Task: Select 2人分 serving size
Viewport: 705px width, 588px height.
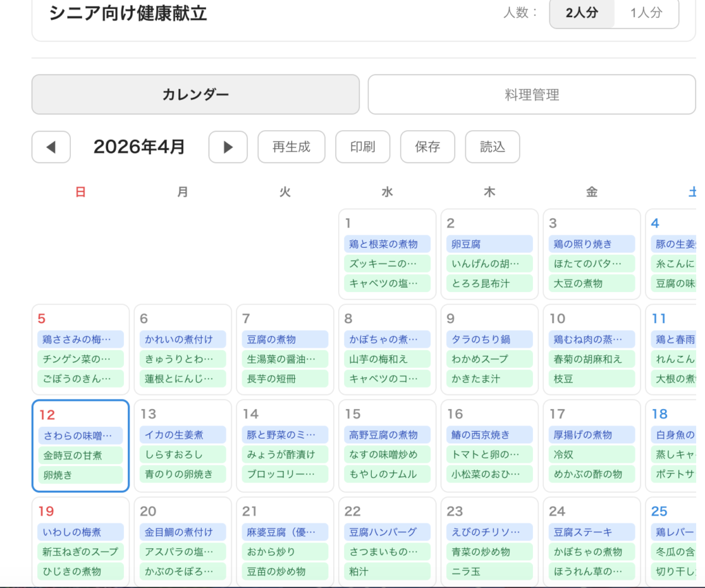Action: coord(582,12)
